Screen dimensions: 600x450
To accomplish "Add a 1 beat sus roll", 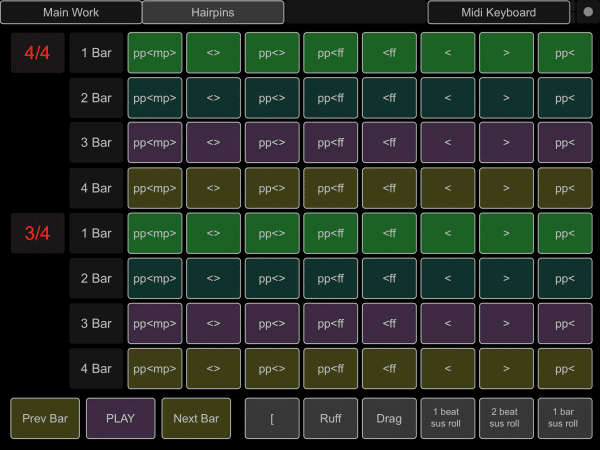I will tap(448, 418).
